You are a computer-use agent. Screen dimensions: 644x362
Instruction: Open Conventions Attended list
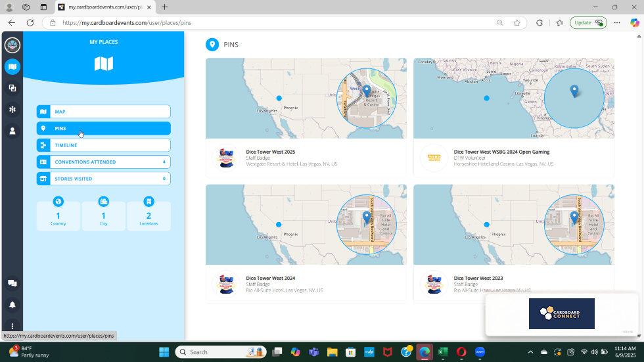[x=103, y=162]
